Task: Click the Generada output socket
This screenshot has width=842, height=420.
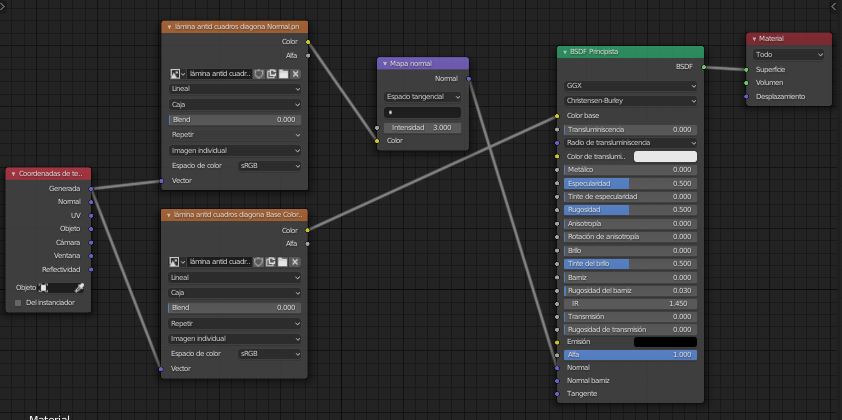Action: click(x=91, y=189)
